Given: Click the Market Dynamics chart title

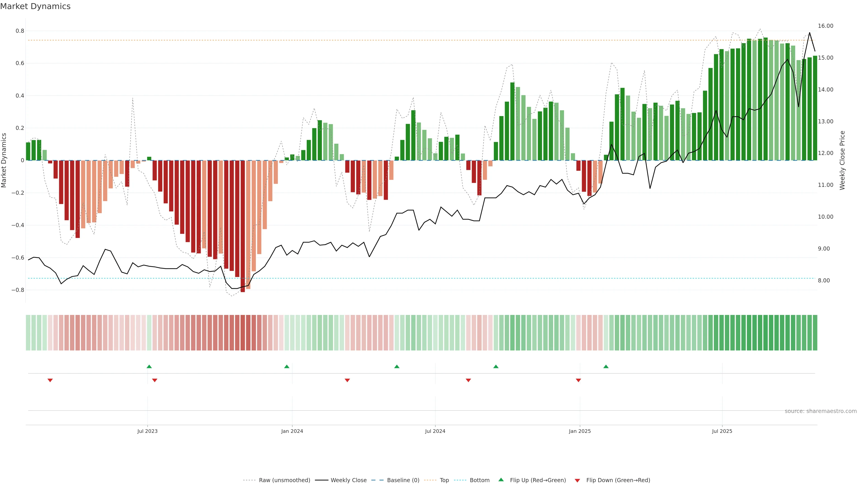Looking at the screenshot, I should coord(35,6).
